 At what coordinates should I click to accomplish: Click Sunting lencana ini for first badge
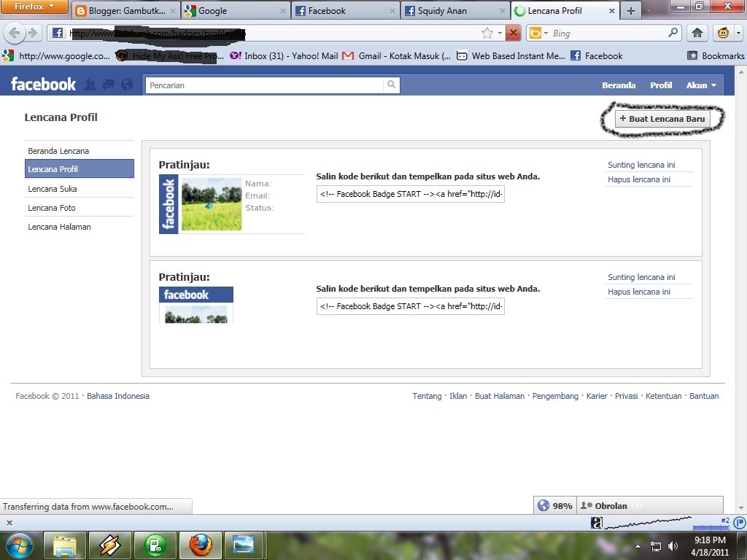click(641, 165)
